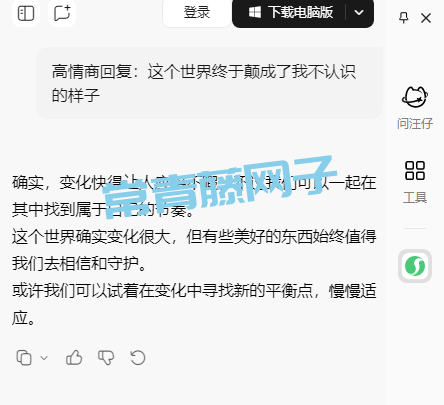
Task: Like the response with thumbs up
Action: (x=74, y=358)
